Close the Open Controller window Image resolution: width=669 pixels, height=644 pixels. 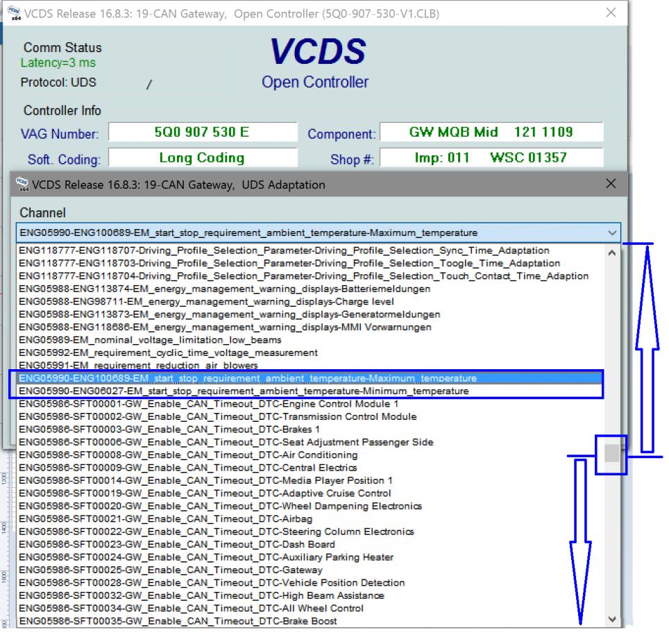tap(611, 12)
